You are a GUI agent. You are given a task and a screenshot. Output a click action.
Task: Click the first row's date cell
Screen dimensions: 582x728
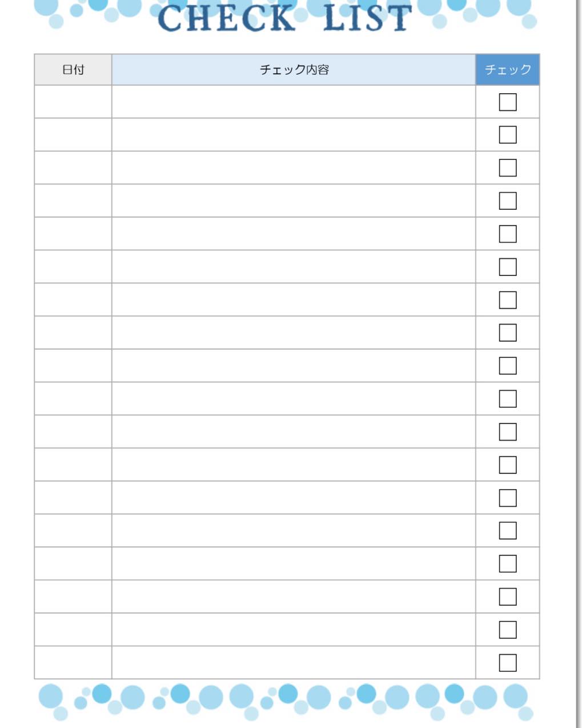[x=73, y=102]
